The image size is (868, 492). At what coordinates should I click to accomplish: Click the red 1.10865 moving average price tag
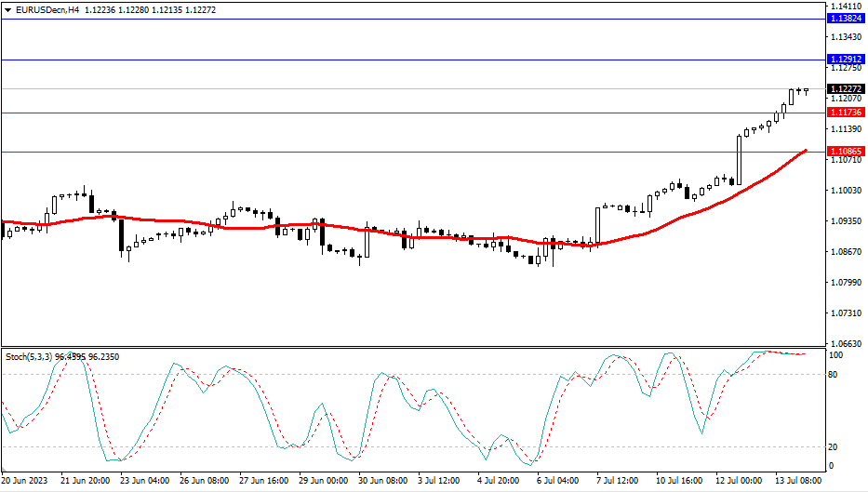coord(845,151)
